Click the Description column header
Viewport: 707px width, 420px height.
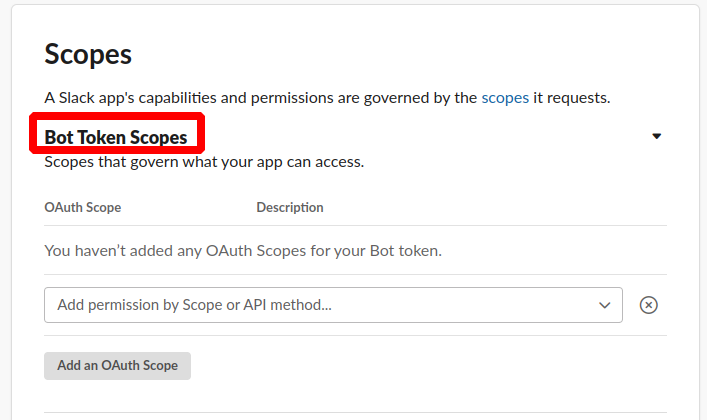(x=290, y=207)
